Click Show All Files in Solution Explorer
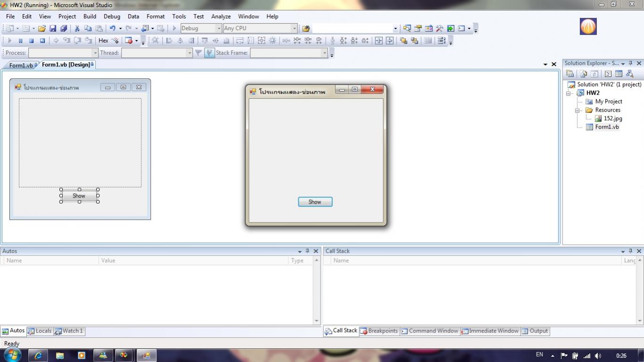The height and width of the screenshot is (362, 644). click(x=584, y=74)
